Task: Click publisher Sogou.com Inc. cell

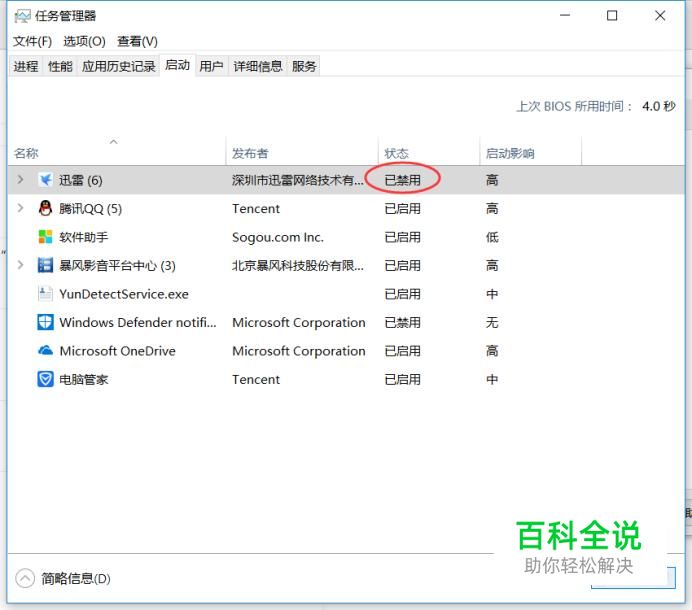Action: [x=278, y=237]
